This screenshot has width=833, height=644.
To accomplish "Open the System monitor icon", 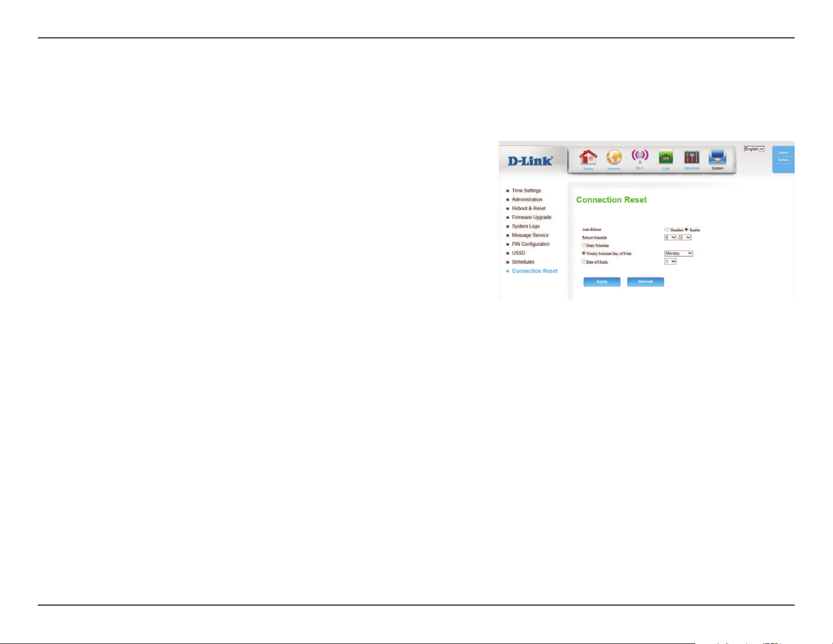I will (717, 157).
